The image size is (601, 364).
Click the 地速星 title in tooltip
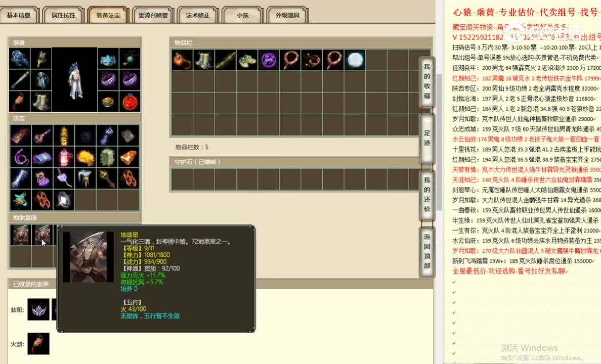click(130, 235)
